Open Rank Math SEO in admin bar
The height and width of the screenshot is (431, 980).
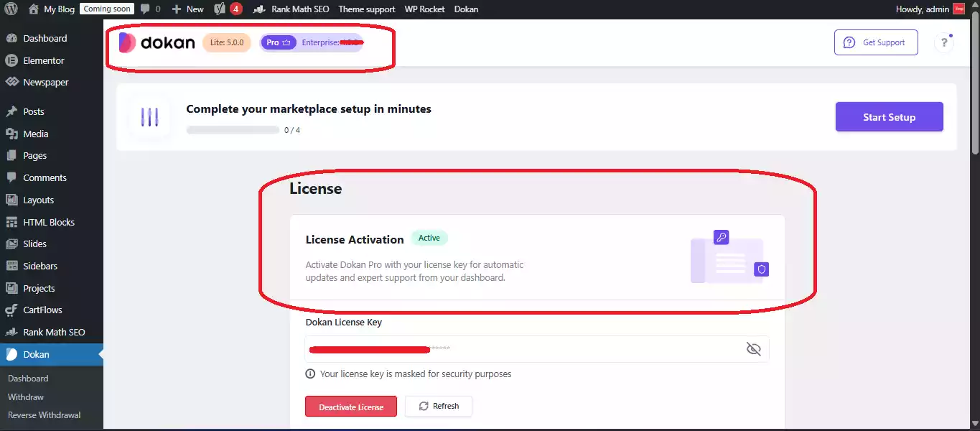click(291, 9)
